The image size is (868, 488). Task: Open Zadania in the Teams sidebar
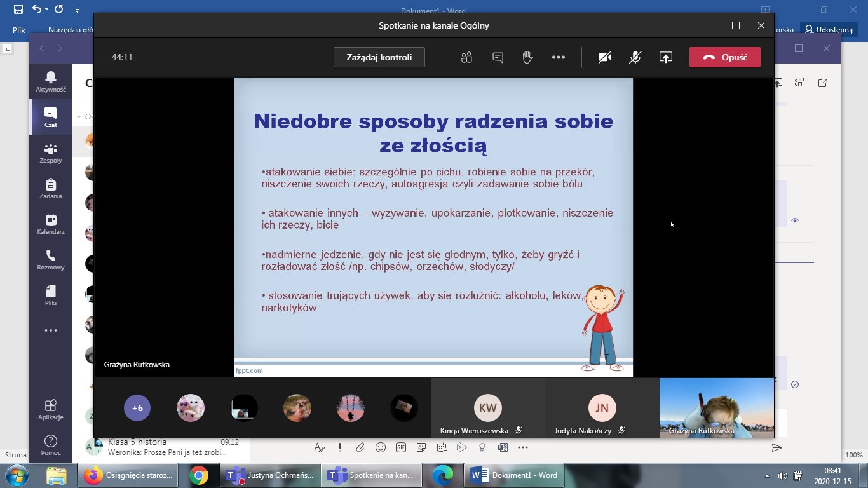coord(51,189)
